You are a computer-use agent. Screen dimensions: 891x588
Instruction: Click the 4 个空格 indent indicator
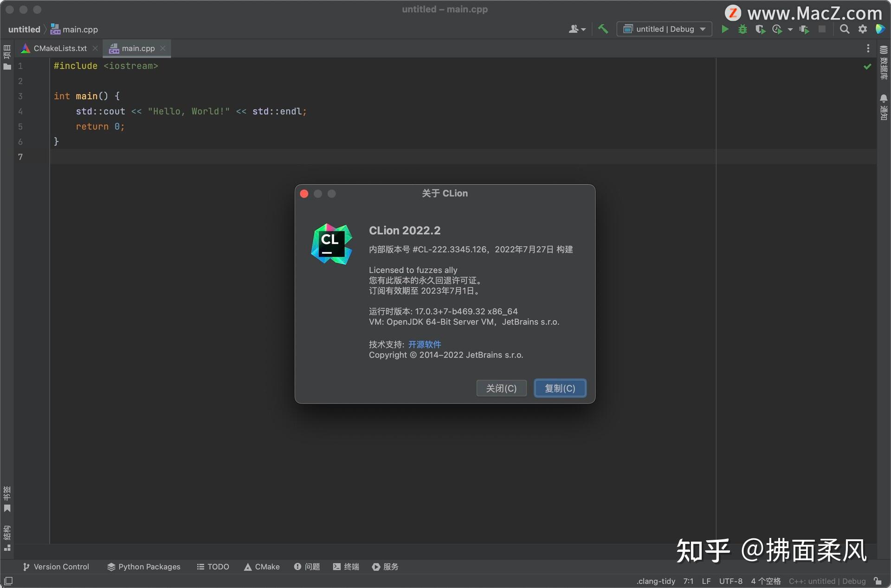tap(766, 581)
